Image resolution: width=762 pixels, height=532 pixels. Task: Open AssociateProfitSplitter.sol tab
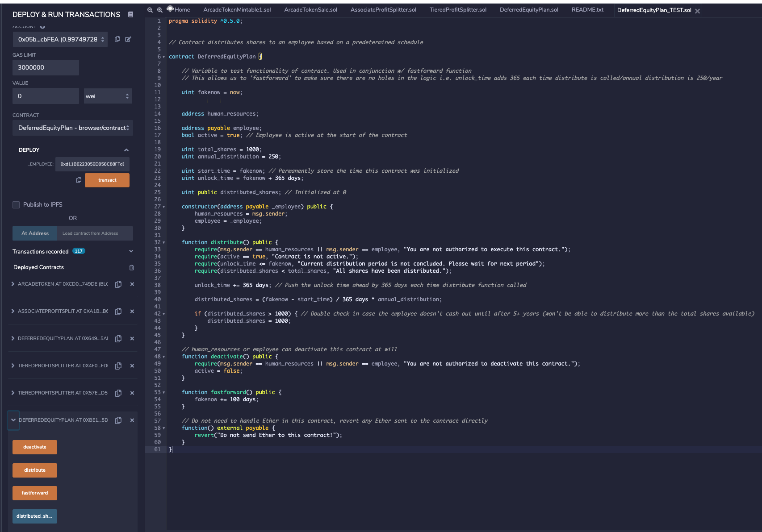click(x=383, y=9)
